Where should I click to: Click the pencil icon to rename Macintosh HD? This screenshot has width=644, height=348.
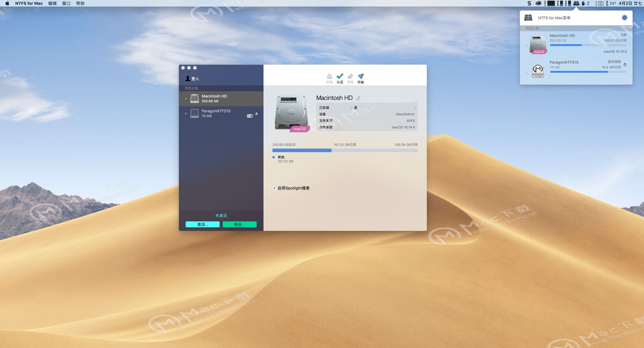358,98
